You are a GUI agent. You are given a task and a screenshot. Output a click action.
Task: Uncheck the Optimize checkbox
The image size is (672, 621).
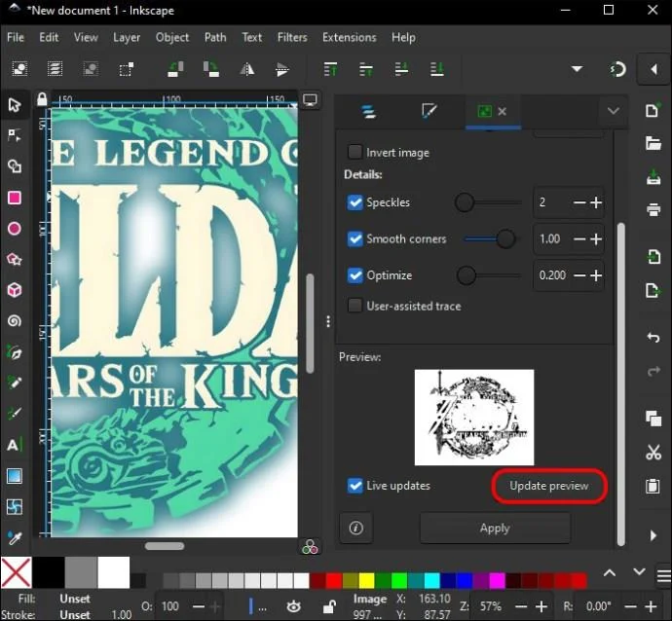coord(355,274)
